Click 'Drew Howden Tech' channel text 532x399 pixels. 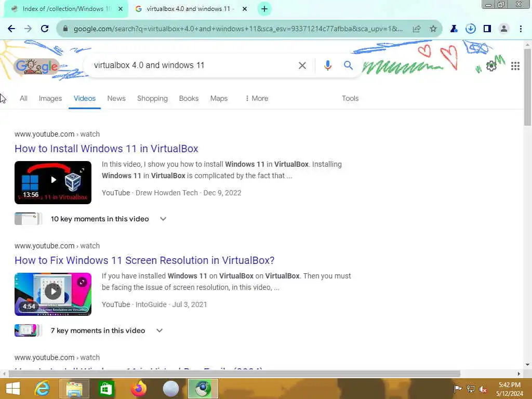(x=167, y=193)
